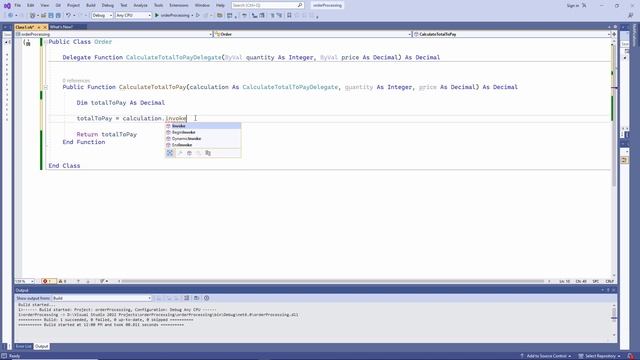
Task: Toggle the cube methods IntelliSense filter
Action: (189, 153)
